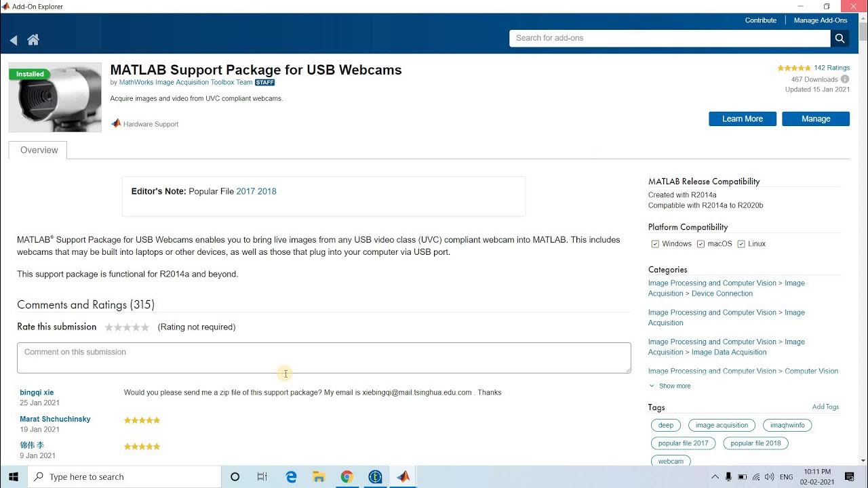Click the Comment on this submission box
This screenshot has width=868, height=488.
point(324,358)
